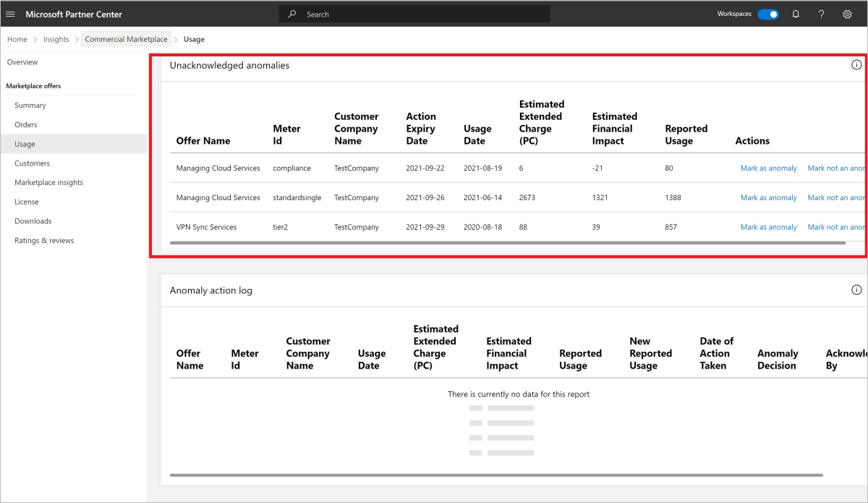Viewport: 868px width, 503px height.
Task: Select Orders in the sidebar menu
Action: click(x=26, y=124)
